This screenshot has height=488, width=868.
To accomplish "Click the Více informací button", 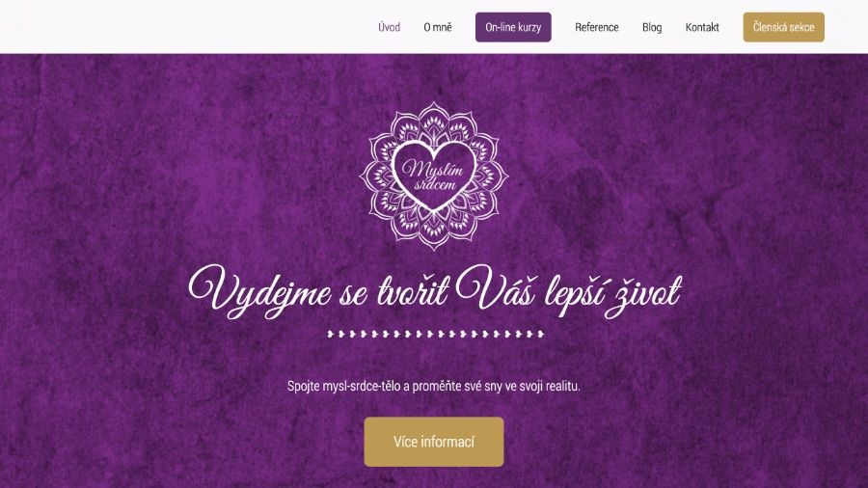I will click(434, 442).
